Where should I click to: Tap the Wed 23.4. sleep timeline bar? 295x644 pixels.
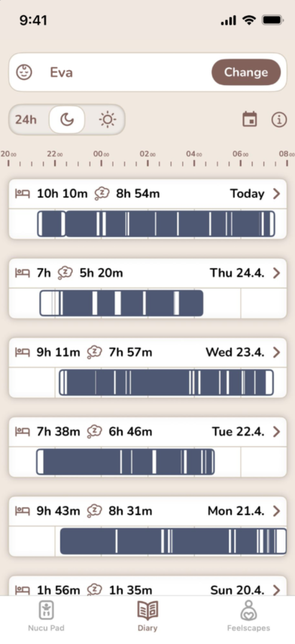click(x=166, y=382)
